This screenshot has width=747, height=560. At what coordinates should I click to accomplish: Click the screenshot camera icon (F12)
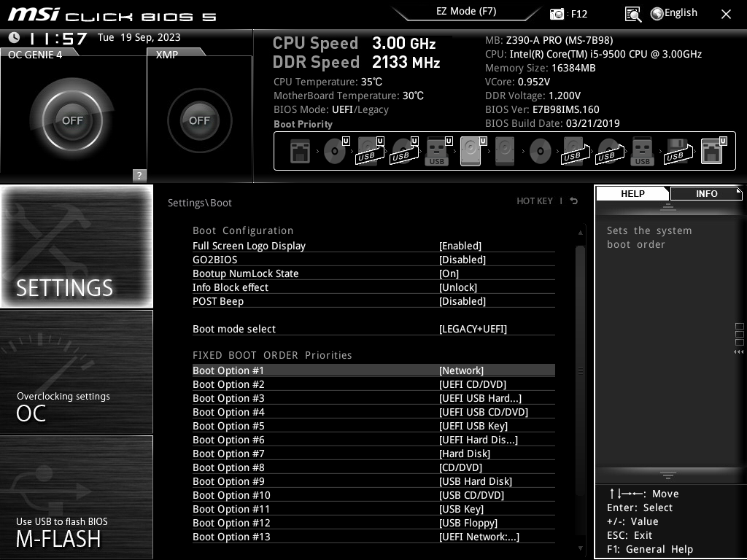click(557, 14)
